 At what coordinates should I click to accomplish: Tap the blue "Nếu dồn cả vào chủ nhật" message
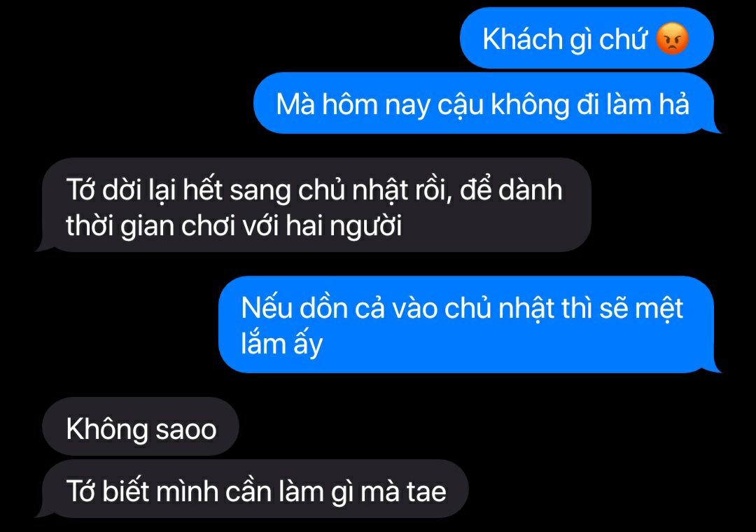tap(470, 325)
